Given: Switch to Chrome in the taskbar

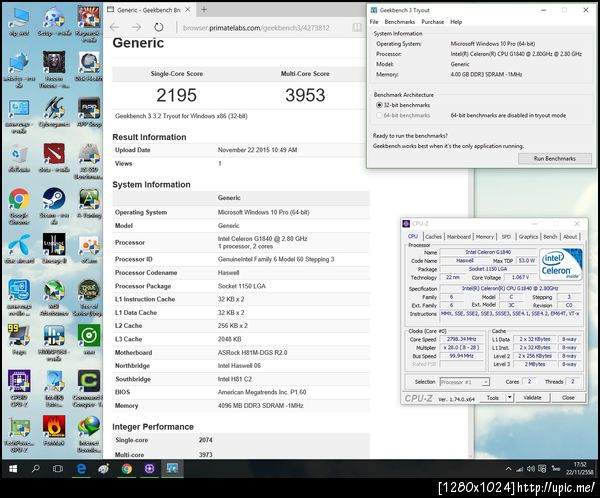Looking at the screenshot, I should (x=127, y=469).
